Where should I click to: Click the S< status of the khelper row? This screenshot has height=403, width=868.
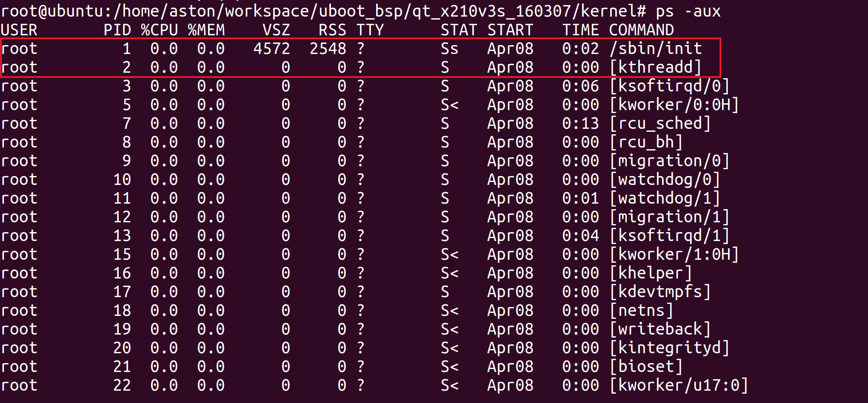click(x=450, y=273)
